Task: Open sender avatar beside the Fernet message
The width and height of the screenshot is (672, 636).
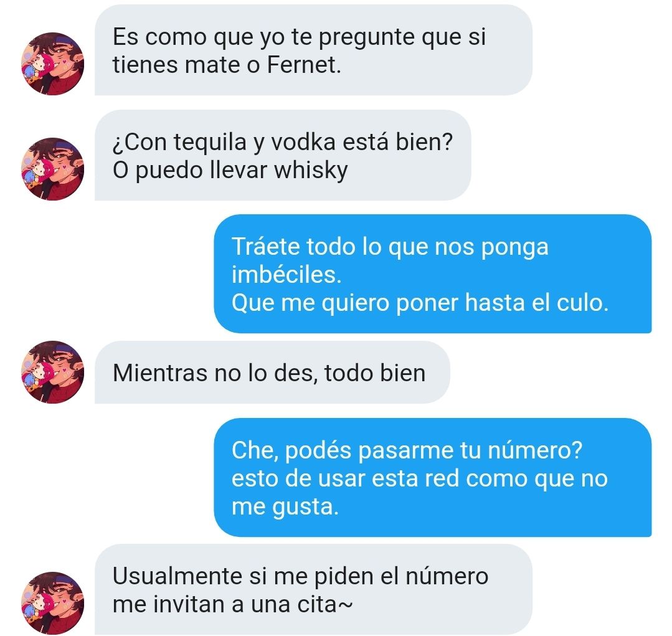Action: coord(52,64)
